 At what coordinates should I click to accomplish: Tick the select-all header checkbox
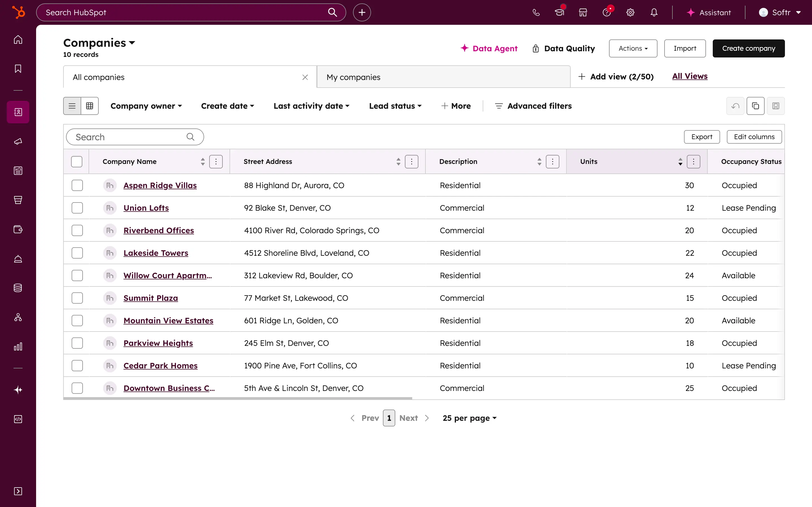tap(77, 162)
